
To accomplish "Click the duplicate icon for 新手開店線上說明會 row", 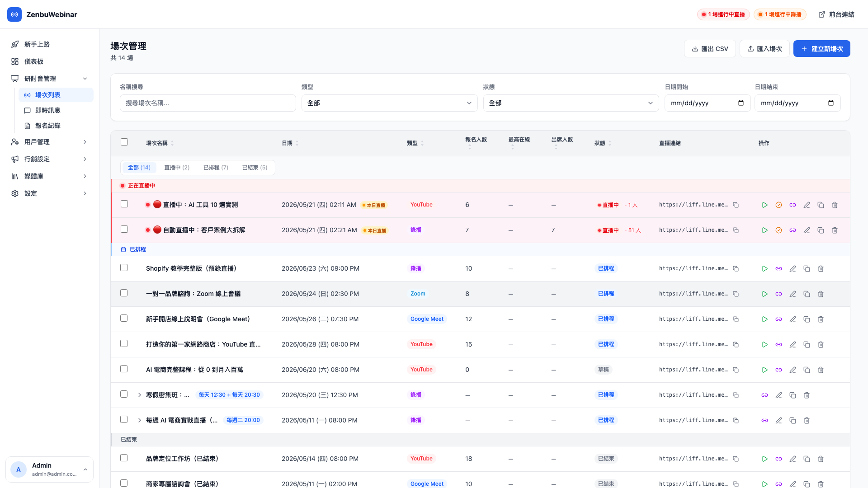I will coord(807,319).
